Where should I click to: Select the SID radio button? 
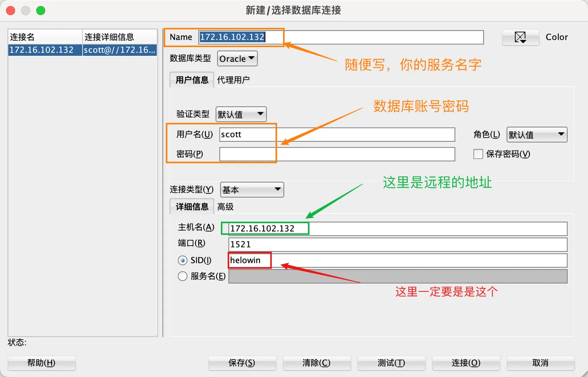pyautogui.click(x=182, y=261)
